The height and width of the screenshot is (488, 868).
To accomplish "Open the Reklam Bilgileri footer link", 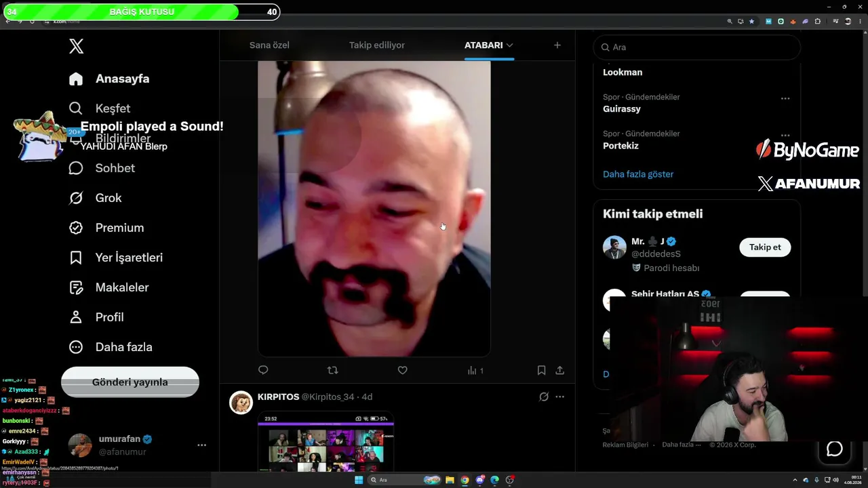I will pos(625,445).
